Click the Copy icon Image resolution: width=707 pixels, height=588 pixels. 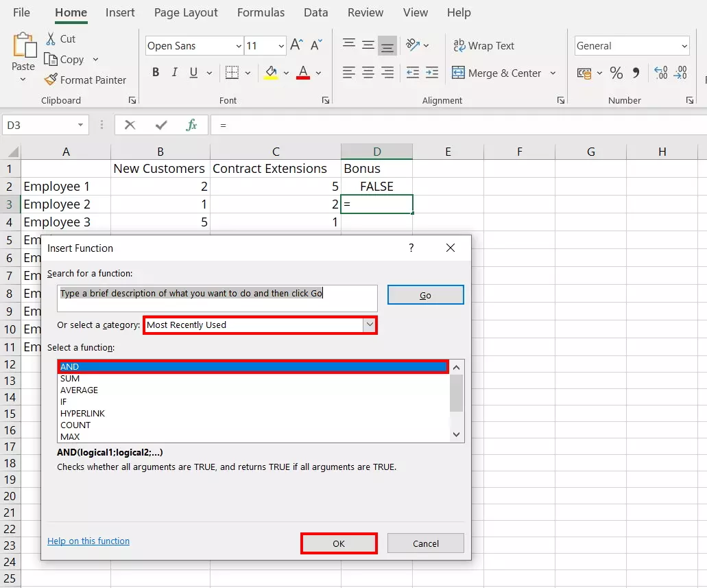tap(51, 59)
